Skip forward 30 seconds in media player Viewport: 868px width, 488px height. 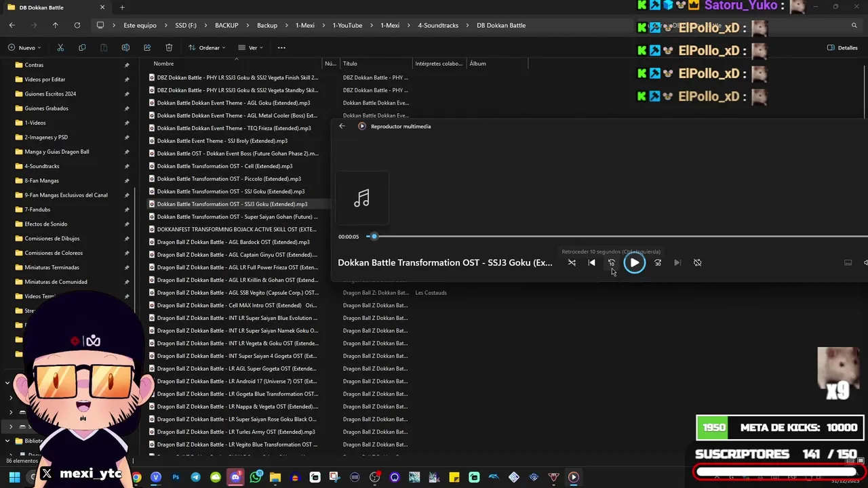[x=658, y=263]
